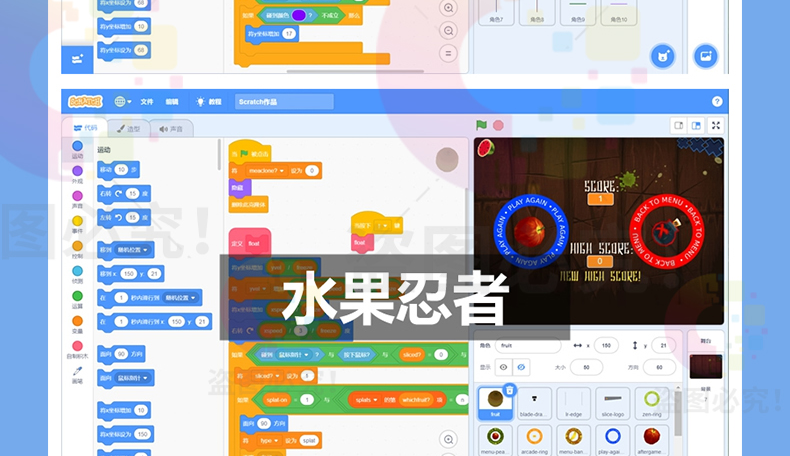Select the play-agai... sprite thumbnail

pyautogui.click(x=613, y=440)
